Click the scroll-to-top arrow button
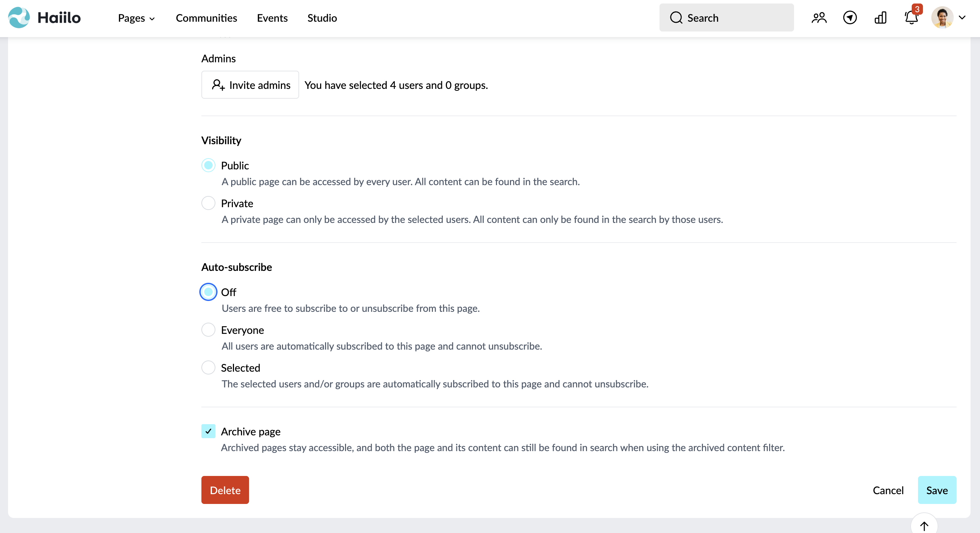980x533 pixels. click(924, 525)
